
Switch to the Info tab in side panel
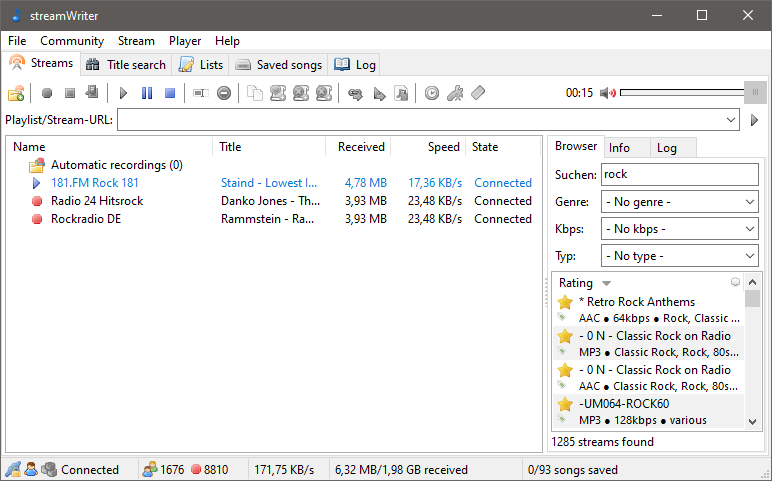[627, 148]
